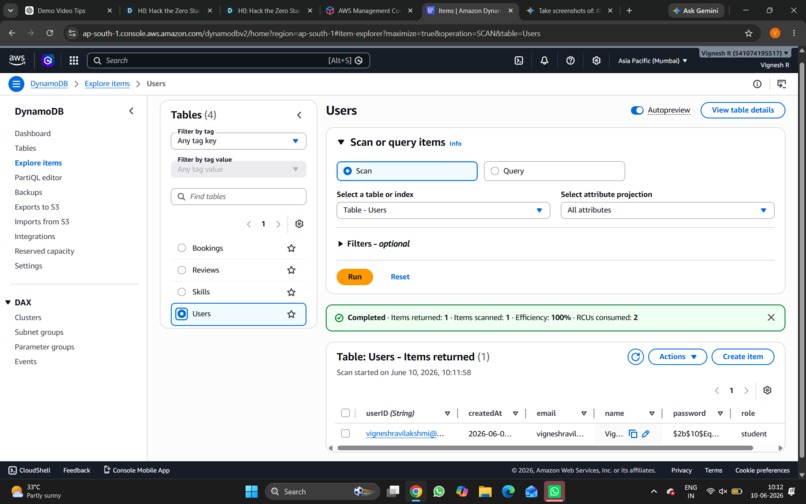
Task: Collapse the DAX navigation section
Action: click(8, 302)
